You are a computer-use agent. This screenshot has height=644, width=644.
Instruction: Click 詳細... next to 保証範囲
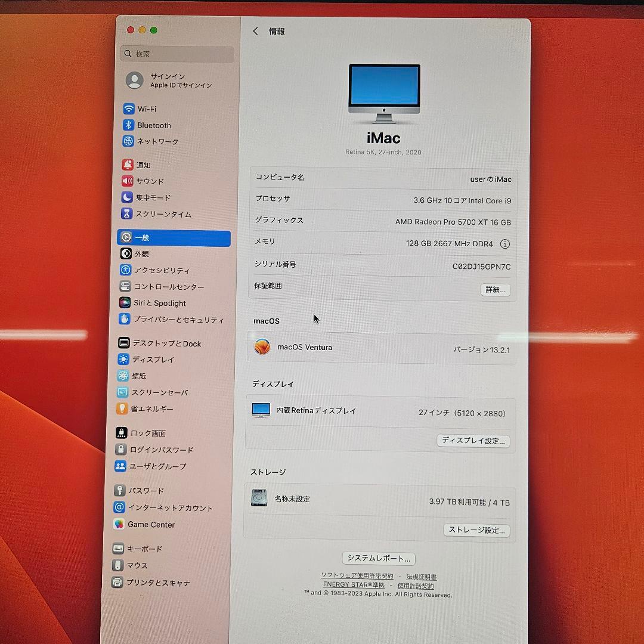click(495, 290)
